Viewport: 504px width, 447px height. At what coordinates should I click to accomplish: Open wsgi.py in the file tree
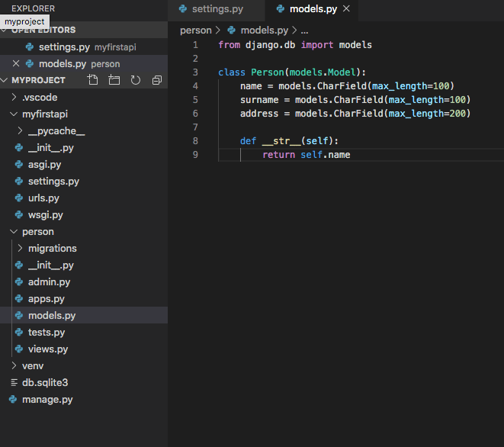click(x=84, y=214)
